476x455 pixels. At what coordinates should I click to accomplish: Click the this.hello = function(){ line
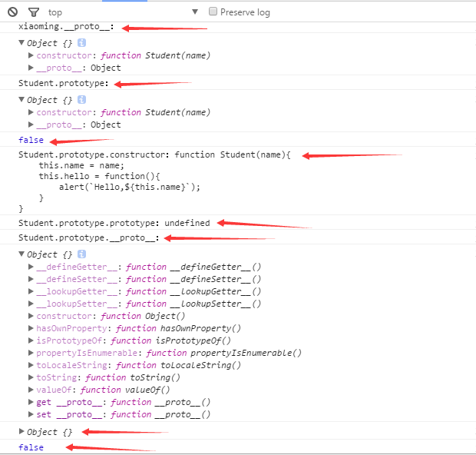coord(99,176)
